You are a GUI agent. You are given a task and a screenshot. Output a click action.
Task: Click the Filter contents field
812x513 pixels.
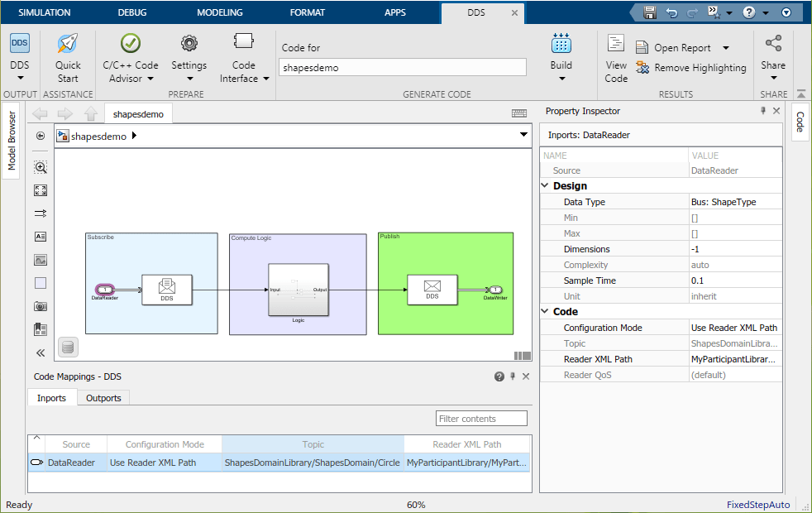coord(481,419)
